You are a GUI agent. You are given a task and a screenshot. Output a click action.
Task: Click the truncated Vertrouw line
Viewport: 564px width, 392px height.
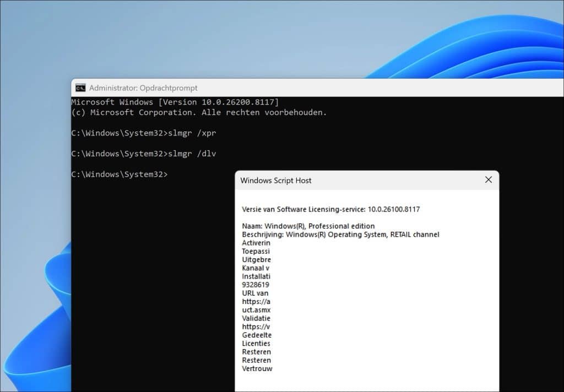257,368
